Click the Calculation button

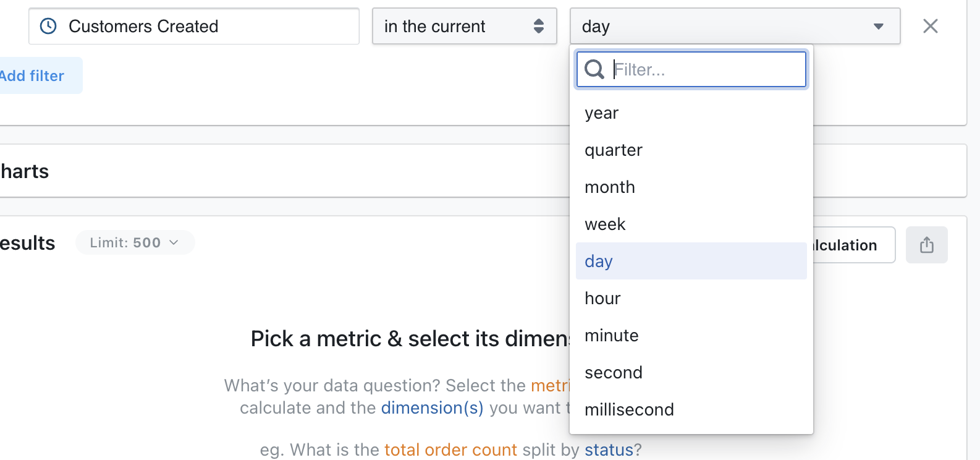pyautogui.click(x=847, y=245)
